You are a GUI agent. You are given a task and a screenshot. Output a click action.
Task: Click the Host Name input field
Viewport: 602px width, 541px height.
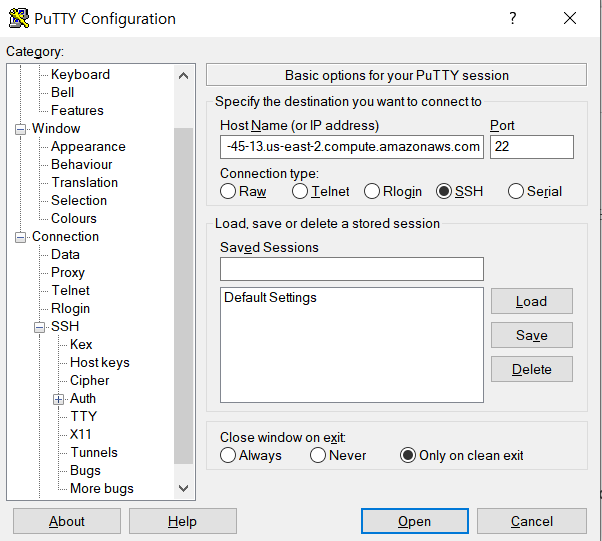point(352,147)
